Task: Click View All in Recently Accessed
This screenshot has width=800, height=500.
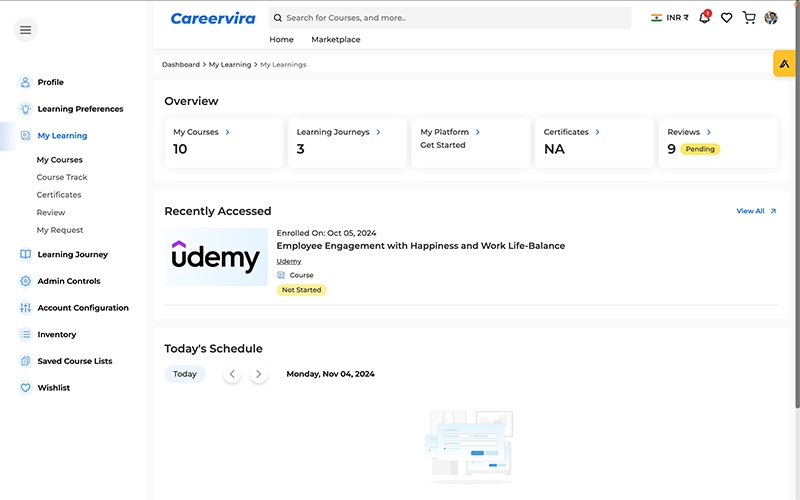Action: point(756,211)
